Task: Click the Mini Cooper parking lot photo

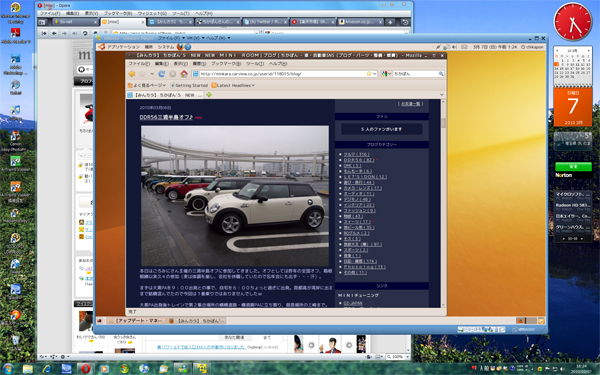Action: click(x=235, y=196)
